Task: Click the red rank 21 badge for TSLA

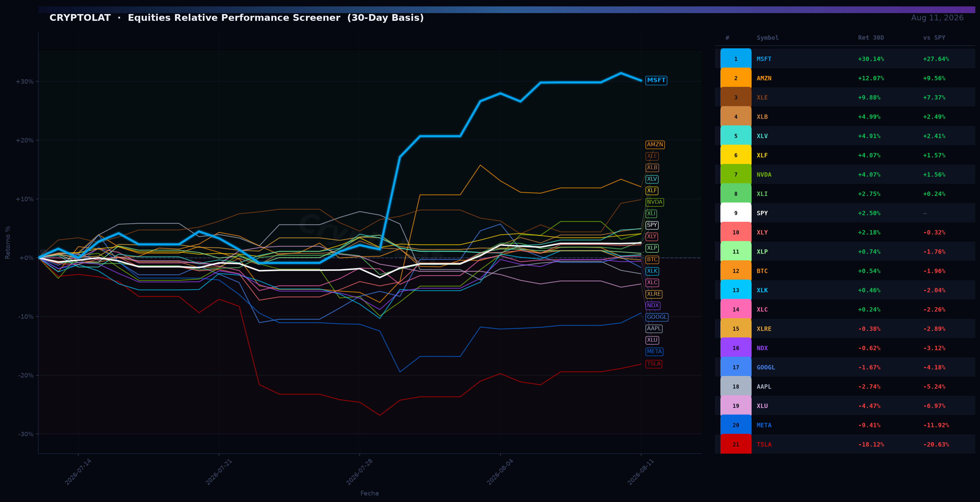Action: pyautogui.click(x=736, y=445)
